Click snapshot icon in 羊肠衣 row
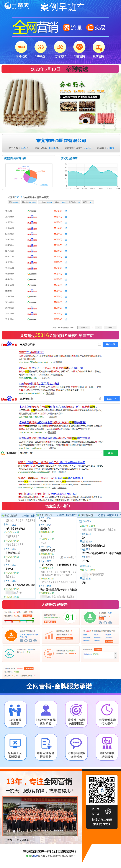This screenshot has height=868, width=121. 66,211
